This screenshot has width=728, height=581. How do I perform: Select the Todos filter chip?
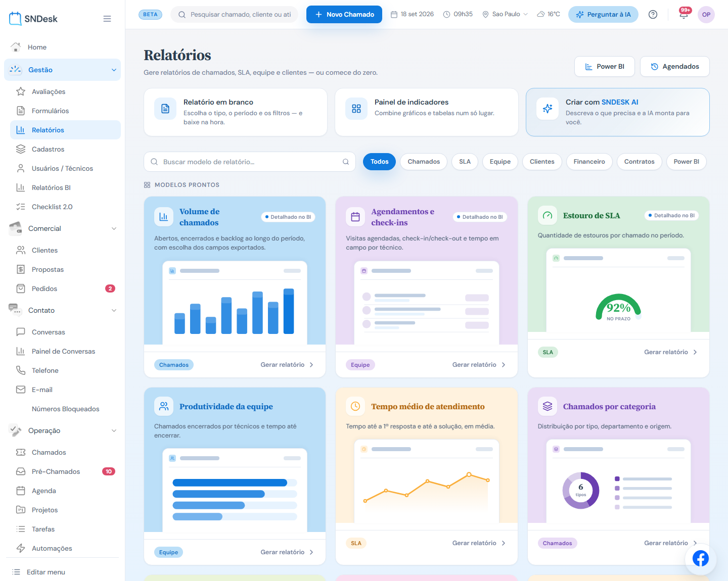(x=379, y=162)
